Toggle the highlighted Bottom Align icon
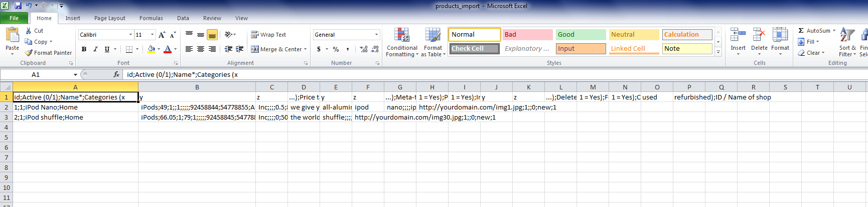The height and width of the screenshot is (207, 868). (212, 35)
